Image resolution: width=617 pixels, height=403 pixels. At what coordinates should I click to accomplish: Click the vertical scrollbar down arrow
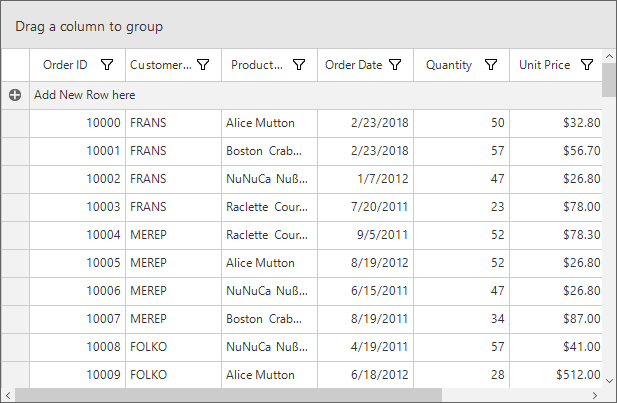pyautogui.click(x=610, y=381)
